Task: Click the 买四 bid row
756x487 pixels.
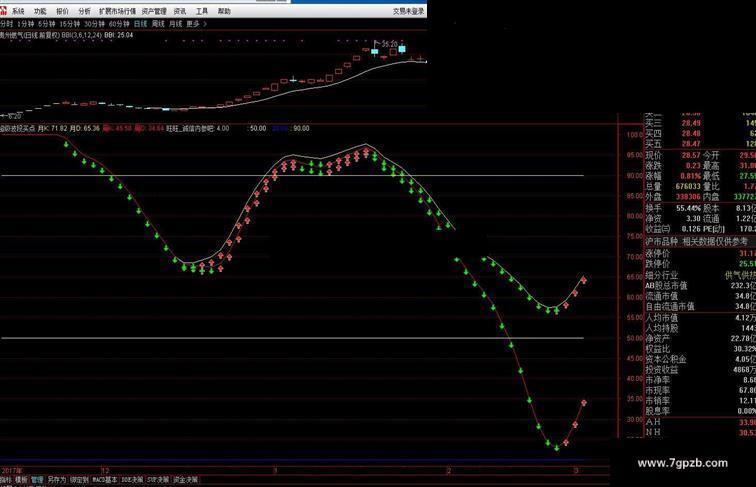Action: (x=701, y=133)
